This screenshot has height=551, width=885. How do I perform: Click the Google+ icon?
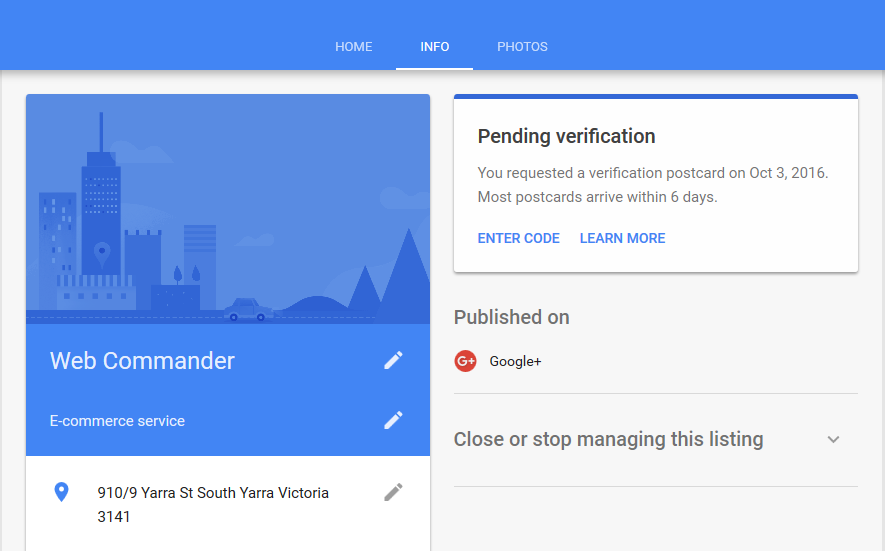click(x=466, y=361)
